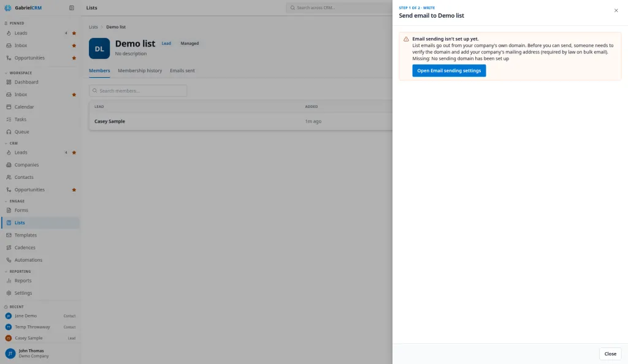This screenshot has height=364, width=628.
Task: Switch to the Membership history tab
Action: click(x=140, y=71)
